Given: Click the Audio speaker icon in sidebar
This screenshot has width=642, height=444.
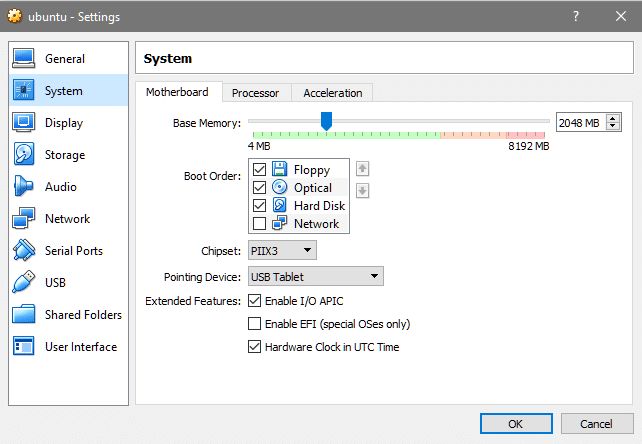Looking at the screenshot, I should pyautogui.click(x=23, y=186).
